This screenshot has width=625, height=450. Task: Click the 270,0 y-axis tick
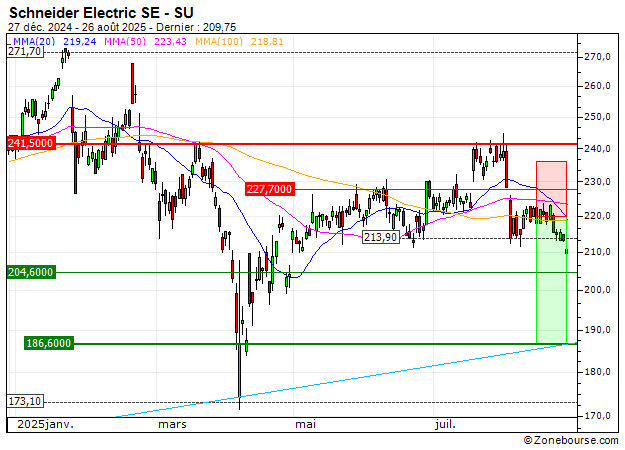click(597, 57)
